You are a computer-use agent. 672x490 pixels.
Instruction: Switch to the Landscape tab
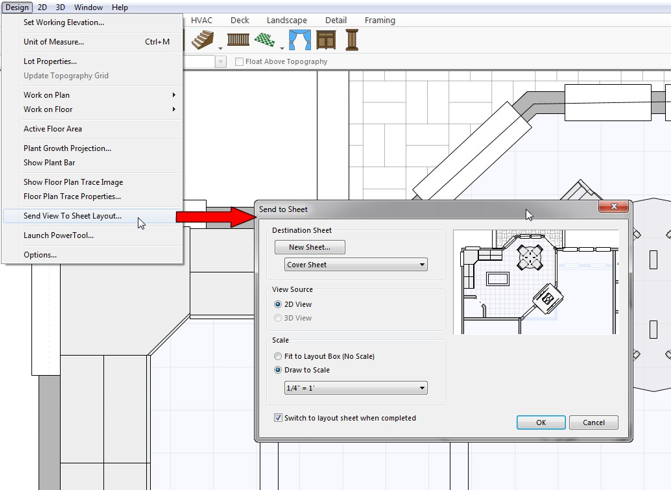(x=287, y=20)
